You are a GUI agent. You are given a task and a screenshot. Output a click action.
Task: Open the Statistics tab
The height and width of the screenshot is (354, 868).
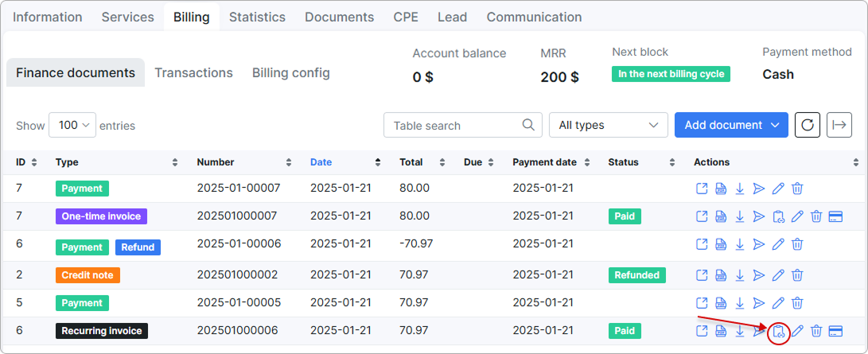258,18
